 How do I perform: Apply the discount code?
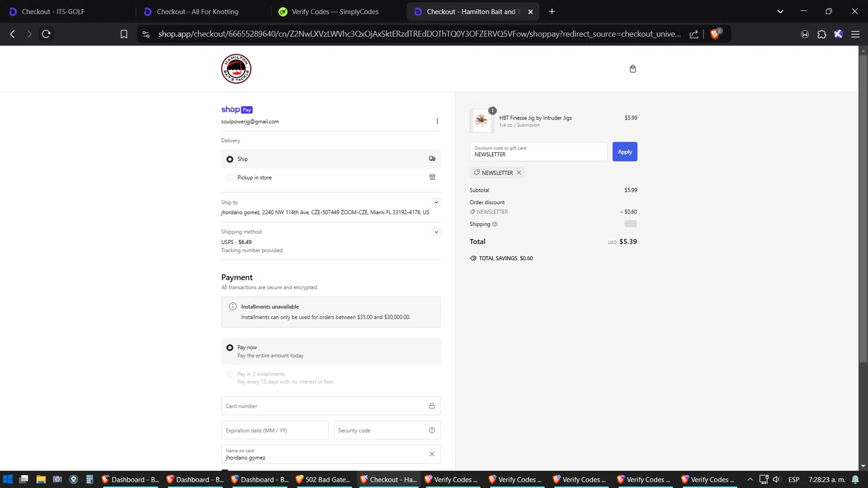(625, 151)
